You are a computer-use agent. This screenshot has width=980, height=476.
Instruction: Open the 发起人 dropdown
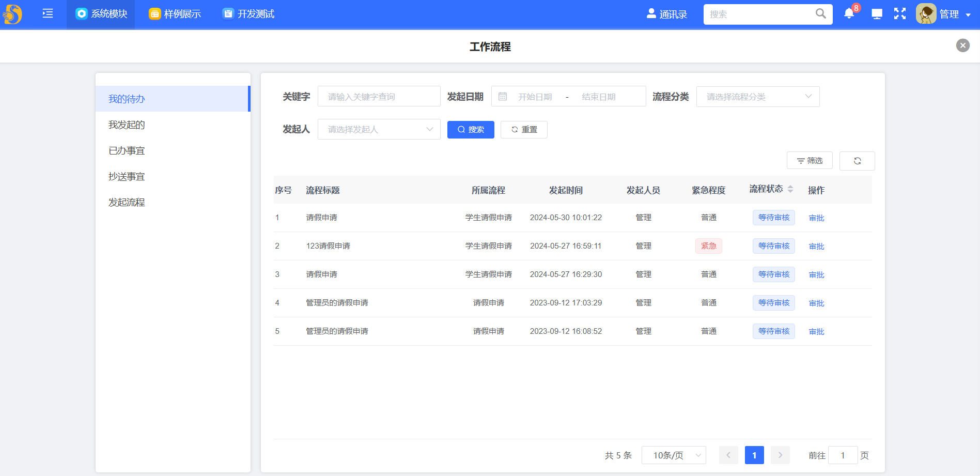tap(379, 129)
